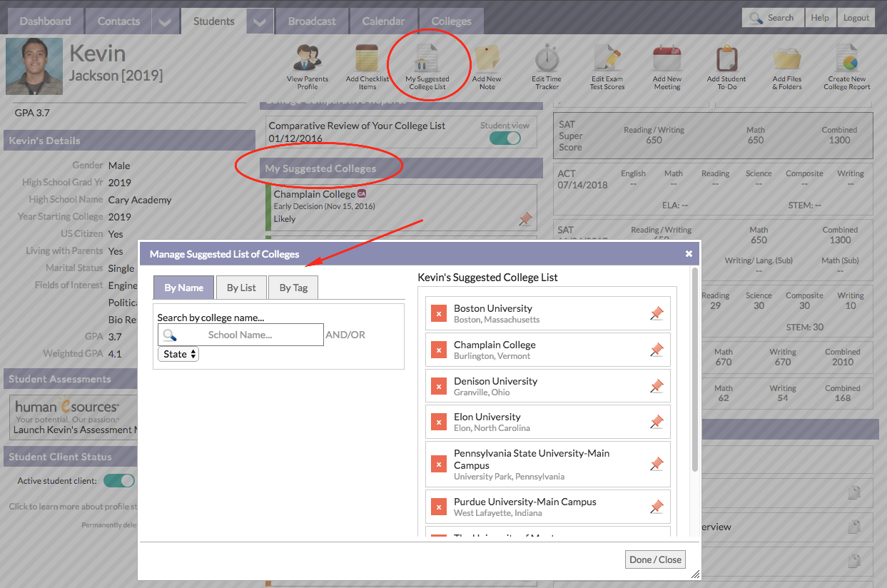887x588 pixels.
Task: Edit Exam Test Scores icon
Action: [x=607, y=66]
